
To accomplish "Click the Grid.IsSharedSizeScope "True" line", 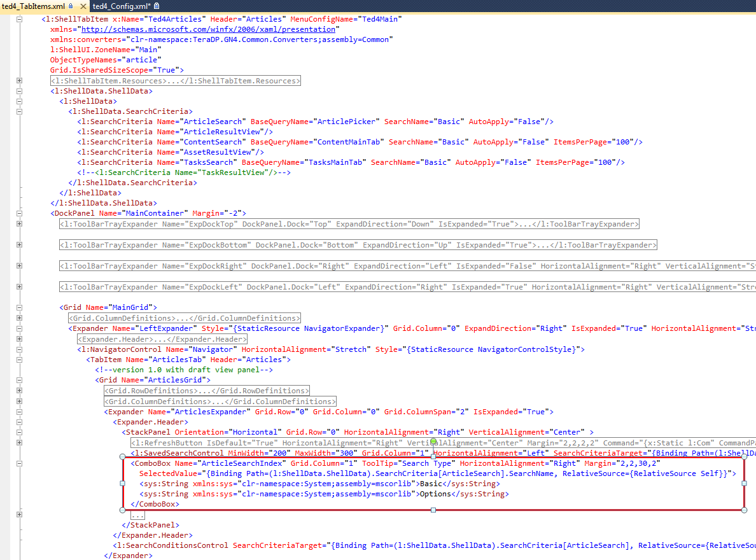I will click(116, 70).
